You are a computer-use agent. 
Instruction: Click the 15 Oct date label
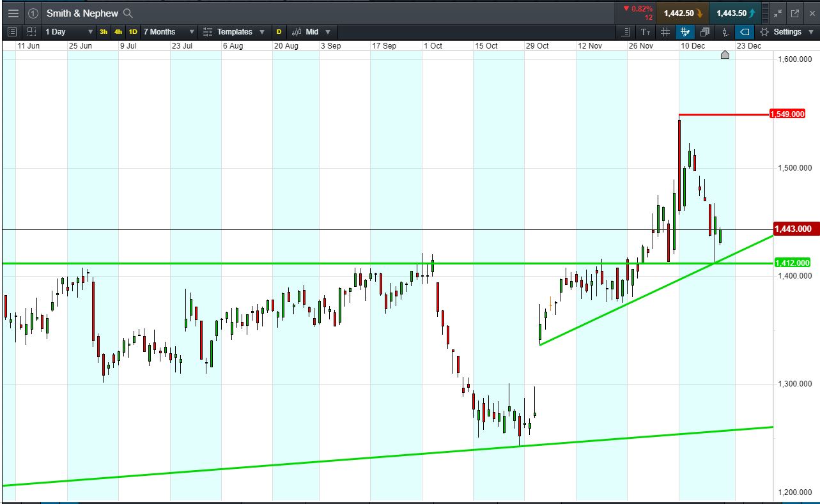pyautogui.click(x=486, y=46)
